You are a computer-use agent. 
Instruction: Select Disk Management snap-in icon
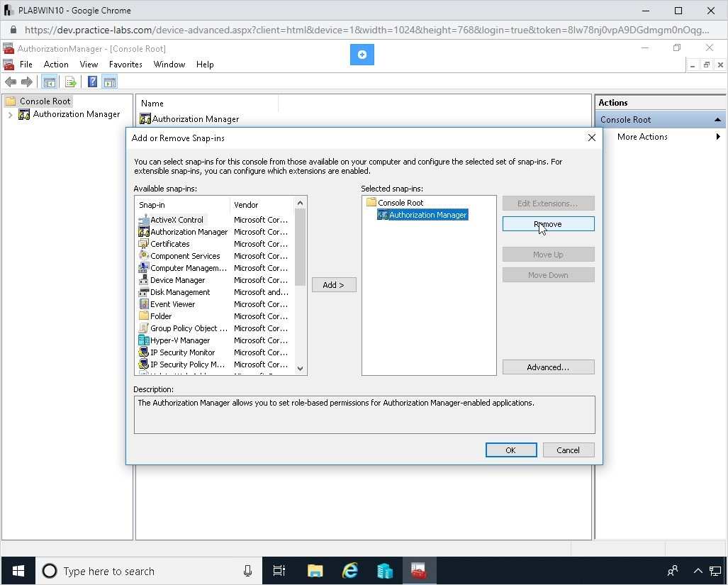144,292
